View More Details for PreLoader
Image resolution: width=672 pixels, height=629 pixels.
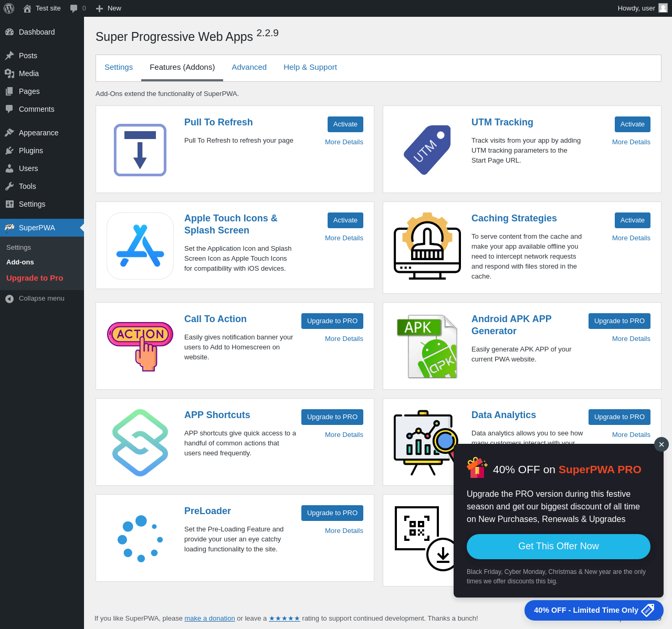click(344, 531)
